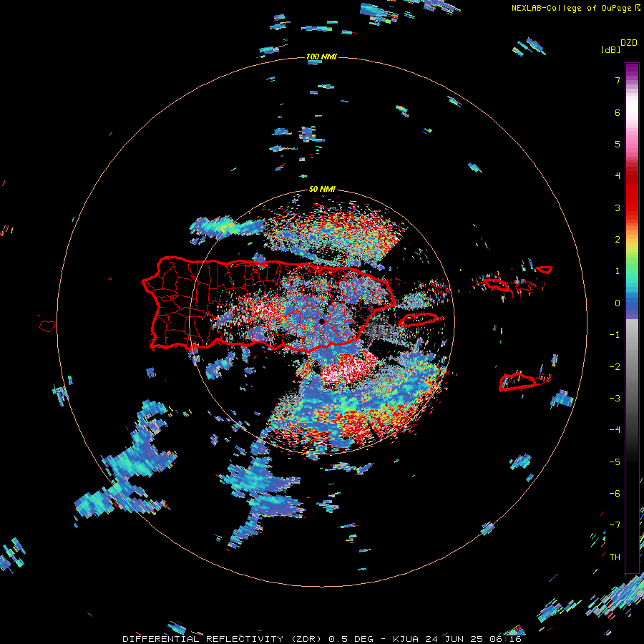The width and height of the screenshot is (644, 644).
Task: Click the 1 value on color scale
Action: 618,271
